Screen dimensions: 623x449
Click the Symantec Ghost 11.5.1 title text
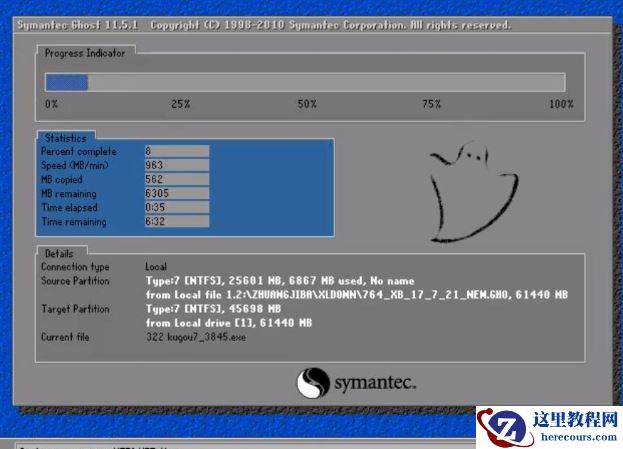pyautogui.click(x=78, y=25)
